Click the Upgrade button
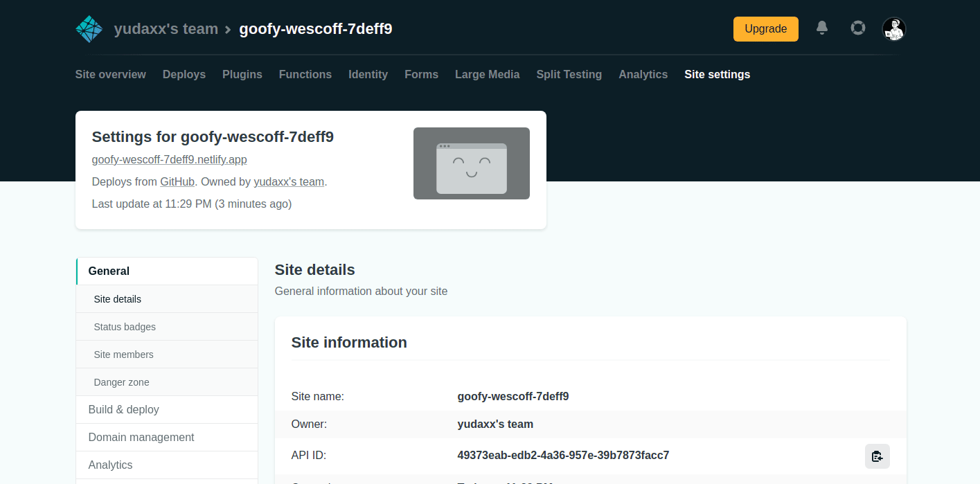The height and width of the screenshot is (484, 980). pyautogui.click(x=766, y=29)
